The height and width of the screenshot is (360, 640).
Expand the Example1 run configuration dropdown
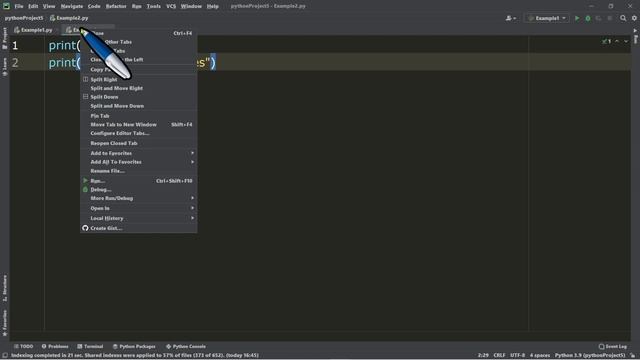coord(547,18)
